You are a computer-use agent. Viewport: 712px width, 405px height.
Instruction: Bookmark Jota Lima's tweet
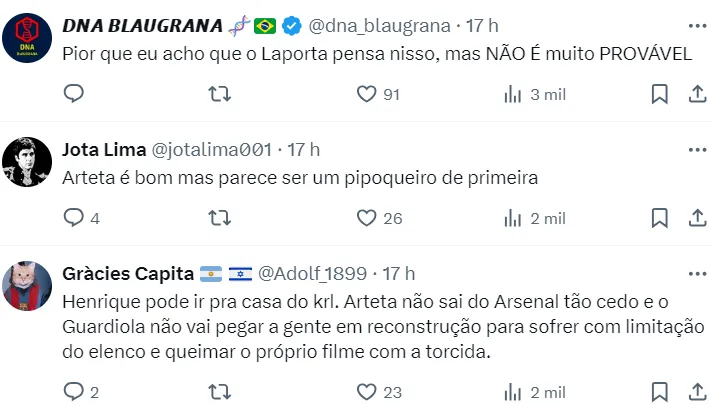click(x=660, y=218)
